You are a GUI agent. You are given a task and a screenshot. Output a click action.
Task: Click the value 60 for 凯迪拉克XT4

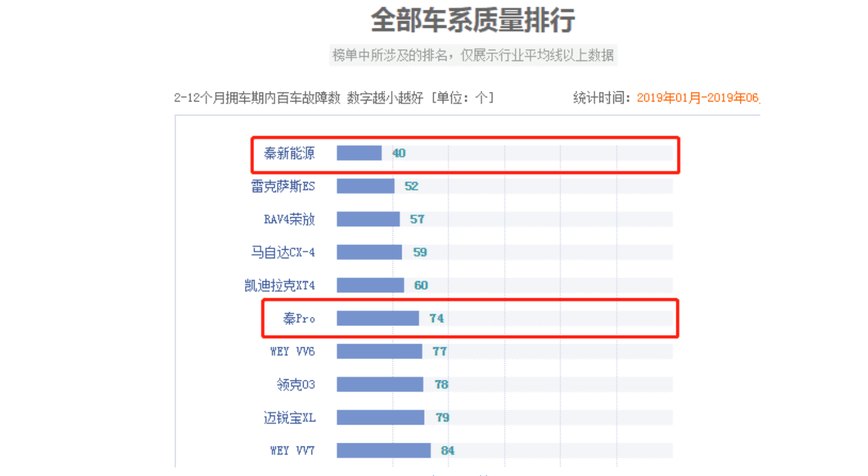421,285
